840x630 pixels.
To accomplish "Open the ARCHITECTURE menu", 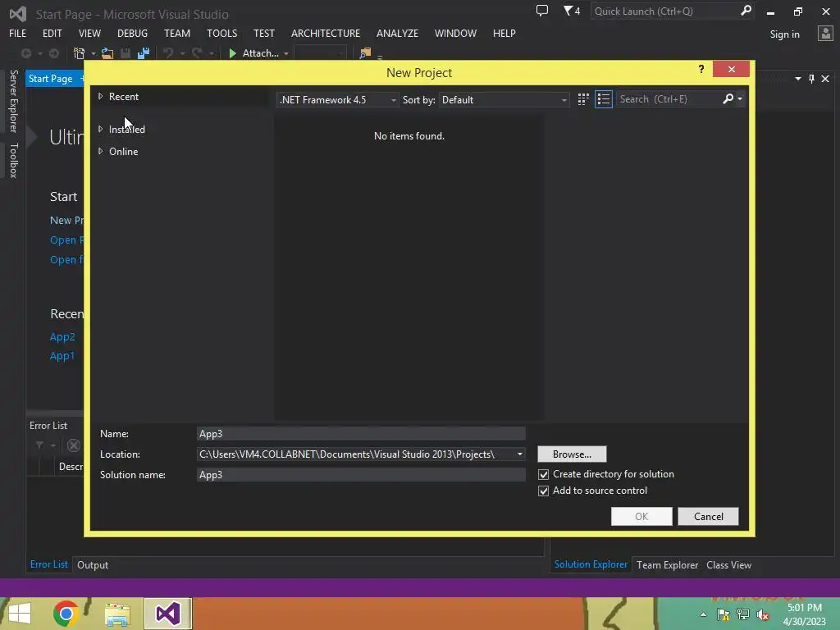I will pos(326,33).
